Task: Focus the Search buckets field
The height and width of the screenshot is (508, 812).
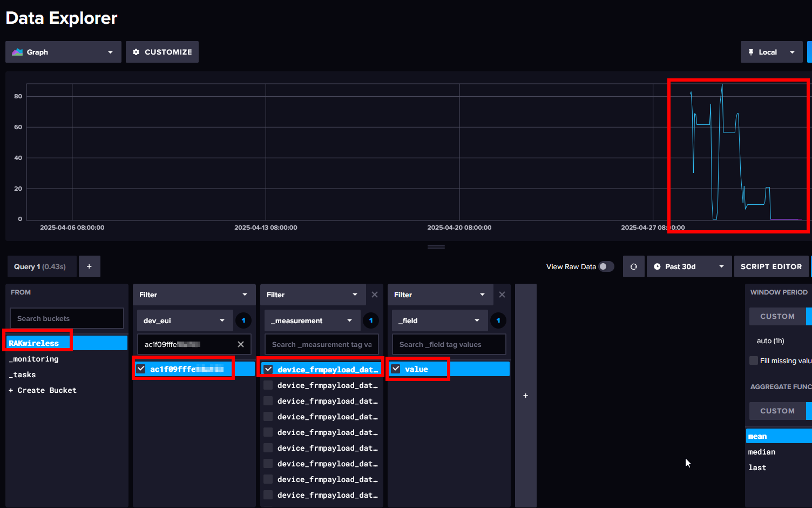Action: click(x=67, y=318)
